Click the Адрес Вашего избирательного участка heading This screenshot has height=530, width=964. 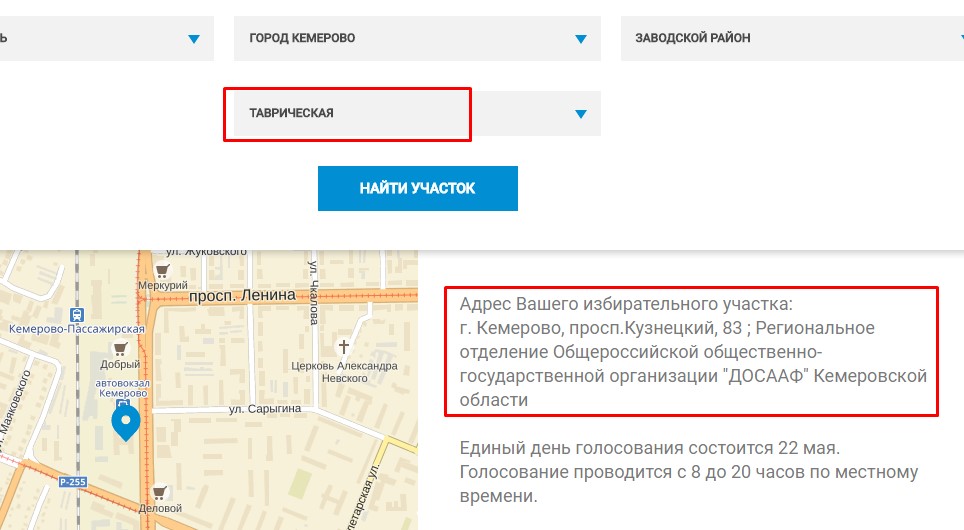pos(626,304)
